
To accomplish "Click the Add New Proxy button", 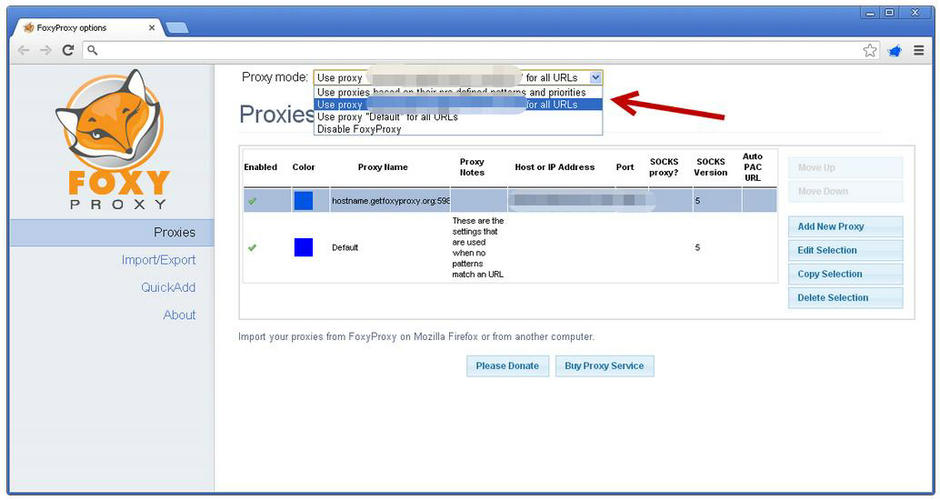I will (845, 227).
